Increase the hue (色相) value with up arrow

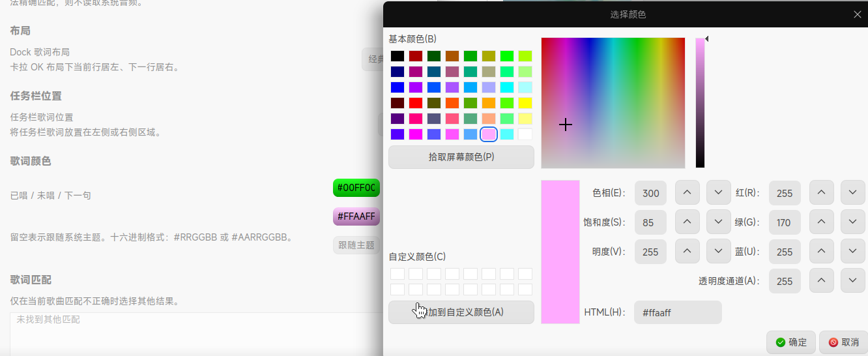tap(687, 192)
